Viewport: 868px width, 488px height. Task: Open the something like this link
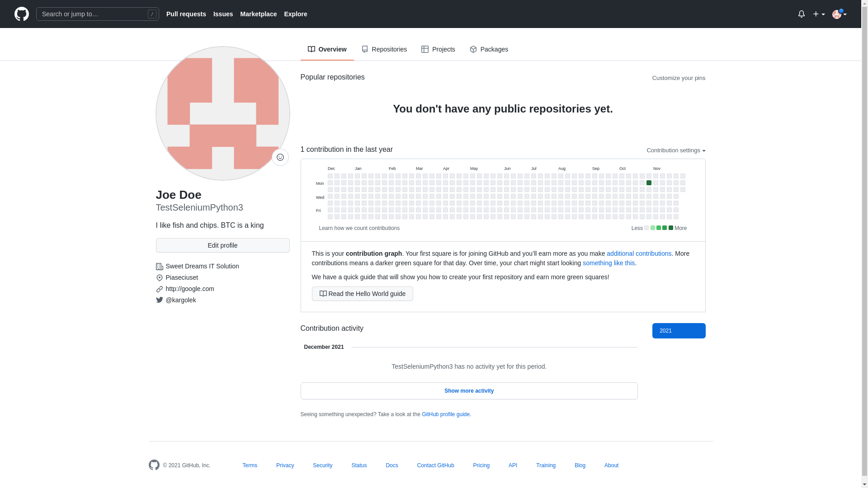tap(609, 263)
